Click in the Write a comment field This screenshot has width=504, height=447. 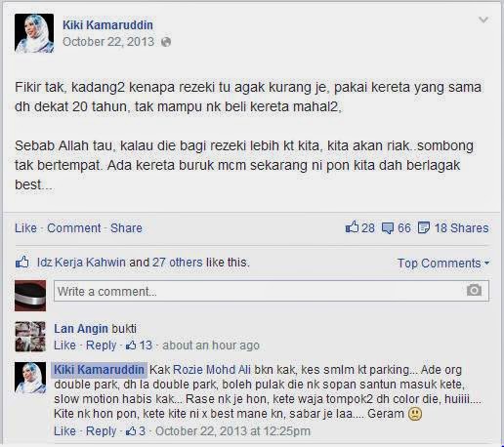[272, 291]
